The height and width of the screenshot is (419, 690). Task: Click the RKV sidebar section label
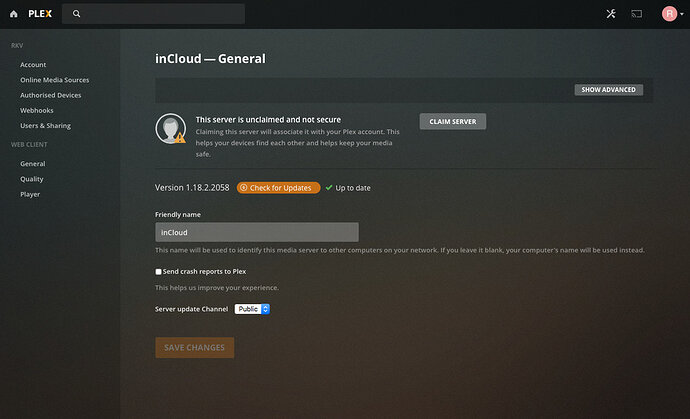click(x=17, y=46)
